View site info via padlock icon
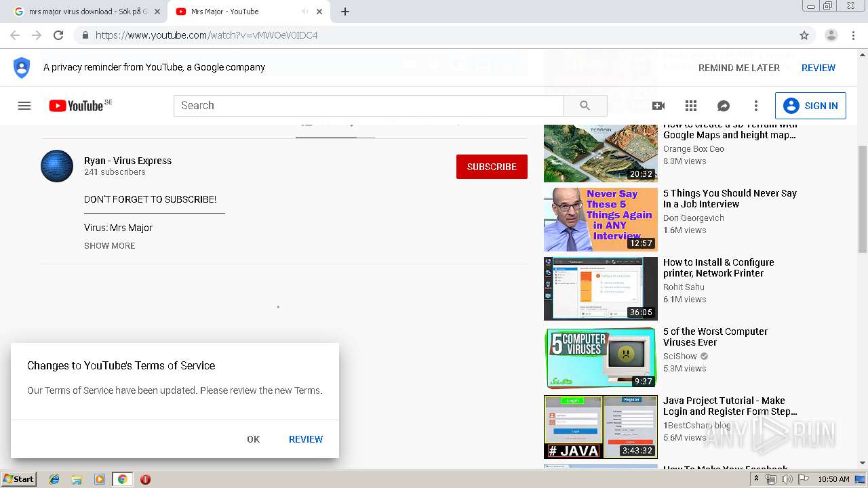The height and width of the screenshot is (488, 868). coord(85,35)
